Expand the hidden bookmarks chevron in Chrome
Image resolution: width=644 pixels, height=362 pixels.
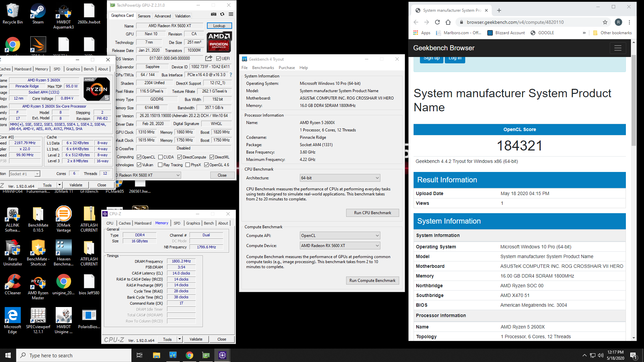point(584,33)
